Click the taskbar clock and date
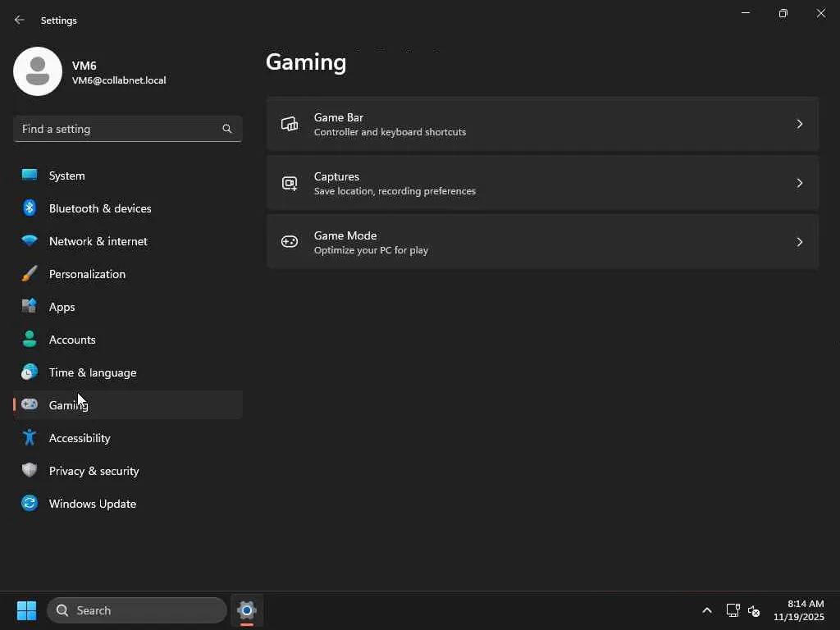The height and width of the screenshot is (630, 840). 798,610
